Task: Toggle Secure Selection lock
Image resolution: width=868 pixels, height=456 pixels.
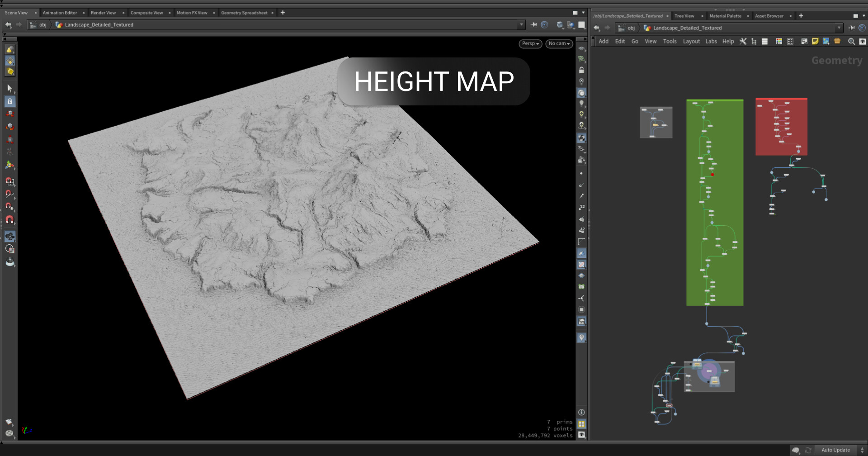Action: coord(9,101)
